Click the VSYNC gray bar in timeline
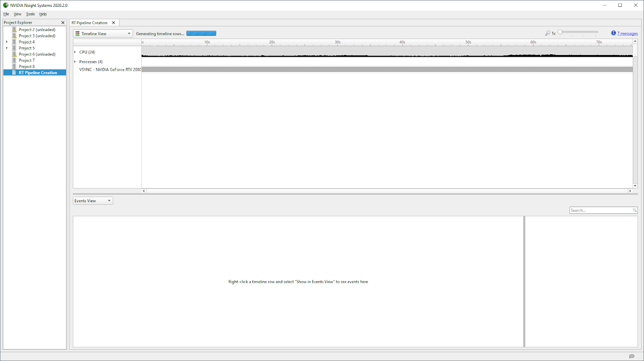This screenshot has width=644, height=361. coord(387,70)
